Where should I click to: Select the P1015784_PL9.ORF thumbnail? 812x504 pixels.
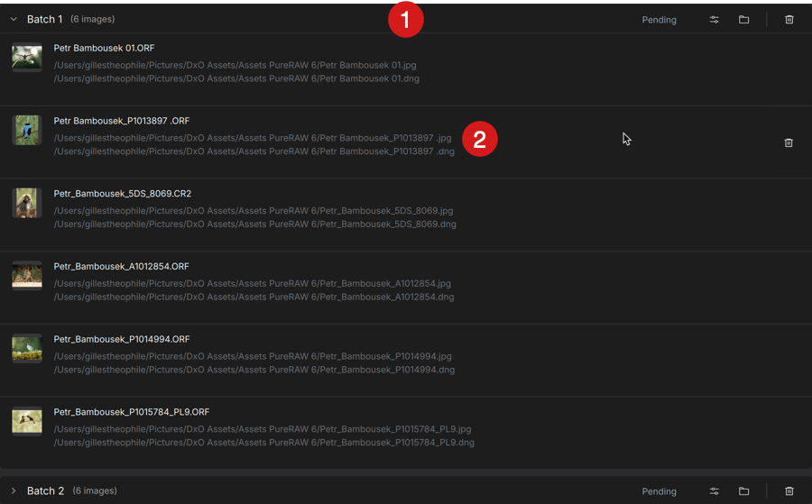(27, 421)
